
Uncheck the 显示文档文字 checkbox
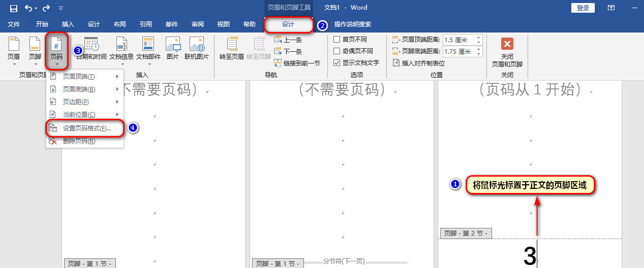pos(336,63)
